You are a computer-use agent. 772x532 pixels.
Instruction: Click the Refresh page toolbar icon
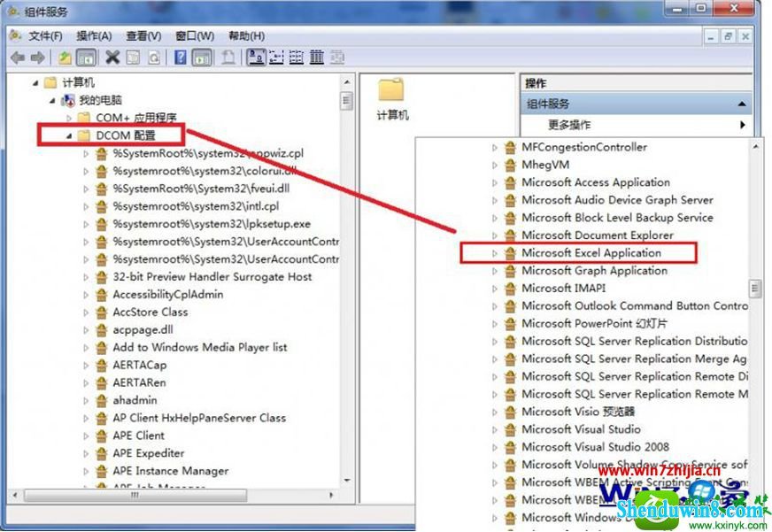click(154, 58)
